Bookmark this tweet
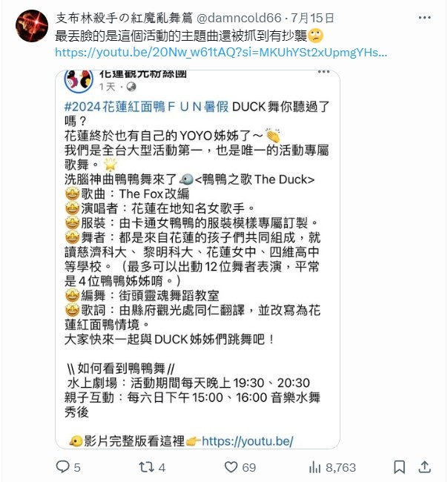The image size is (448, 482). (399, 467)
